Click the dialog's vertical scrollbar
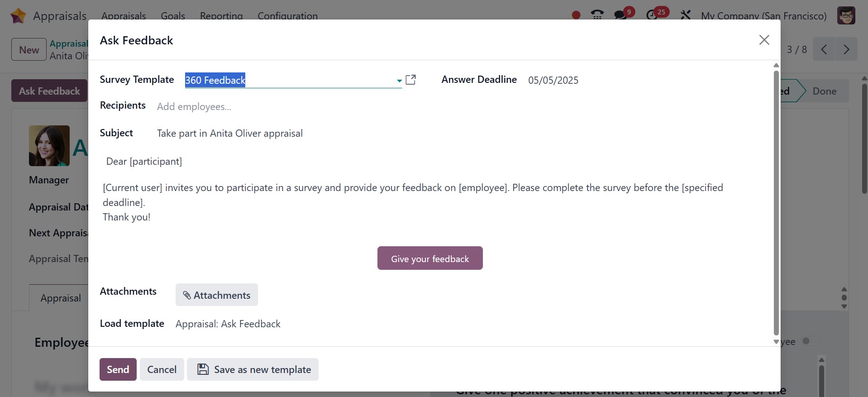 (776, 204)
